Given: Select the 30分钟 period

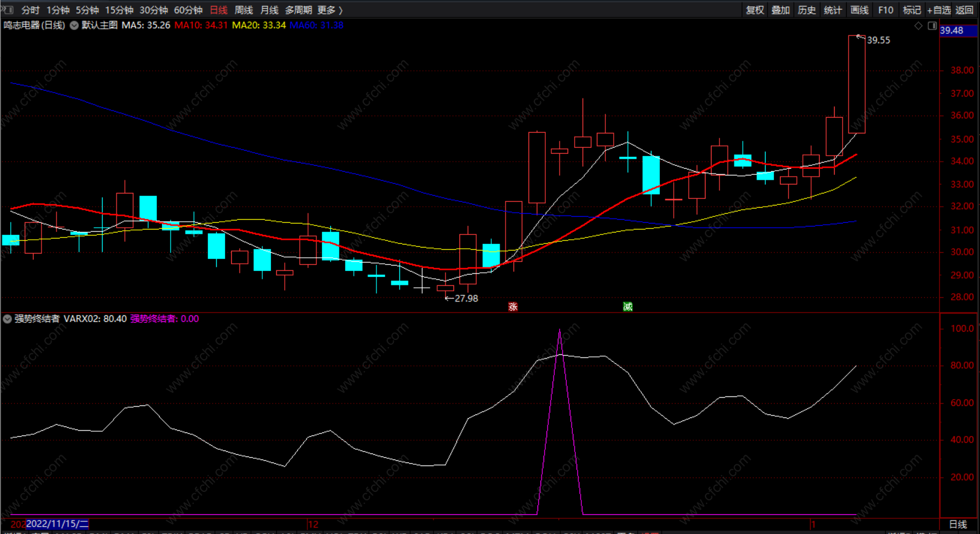Looking at the screenshot, I should pos(154,10).
